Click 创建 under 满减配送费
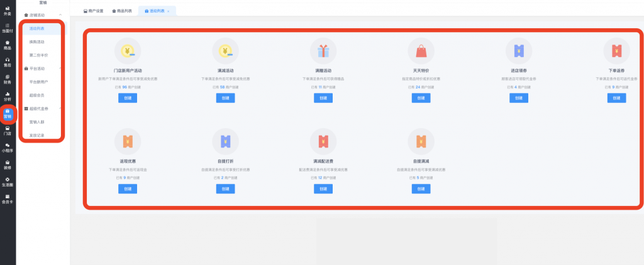644x265 pixels. 323,188
